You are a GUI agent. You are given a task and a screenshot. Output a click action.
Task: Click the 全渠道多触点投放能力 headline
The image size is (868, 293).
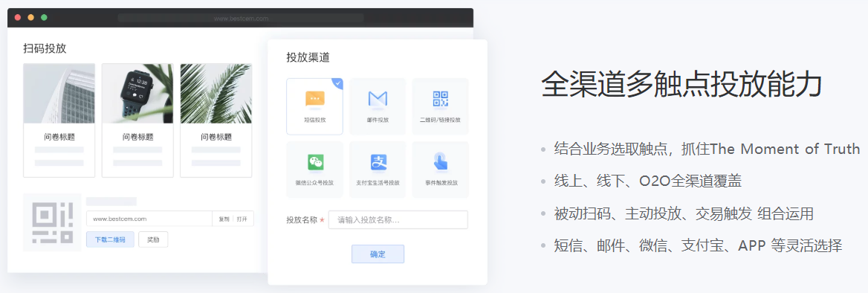pos(681,84)
